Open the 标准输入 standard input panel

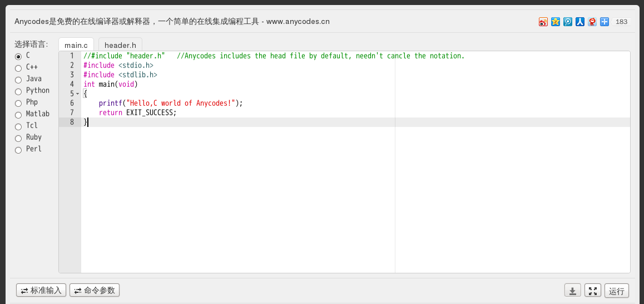(x=41, y=290)
